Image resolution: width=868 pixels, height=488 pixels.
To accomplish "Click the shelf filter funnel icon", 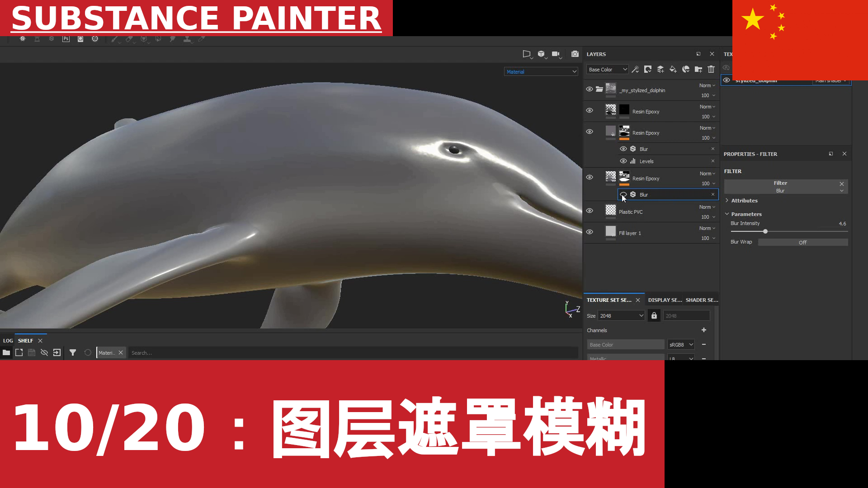I will [73, 352].
